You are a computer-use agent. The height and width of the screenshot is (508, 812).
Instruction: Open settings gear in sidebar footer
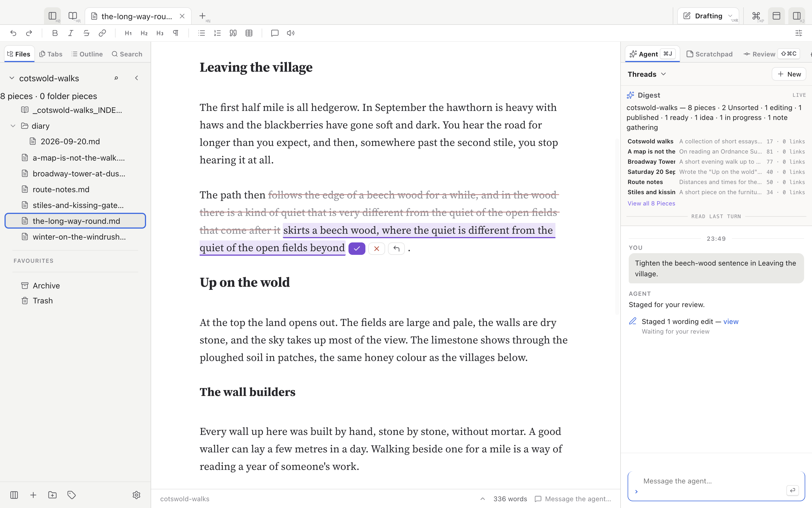(x=136, y=495)
